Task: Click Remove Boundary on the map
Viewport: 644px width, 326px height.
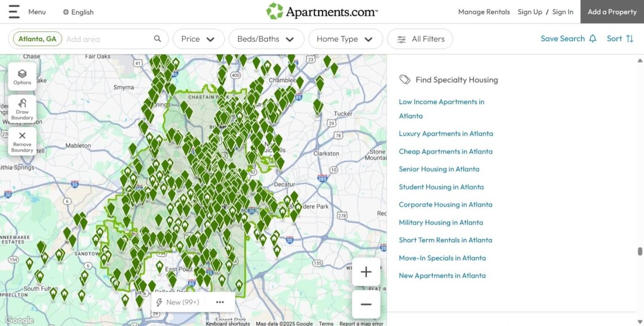Action: pos(22,141)
